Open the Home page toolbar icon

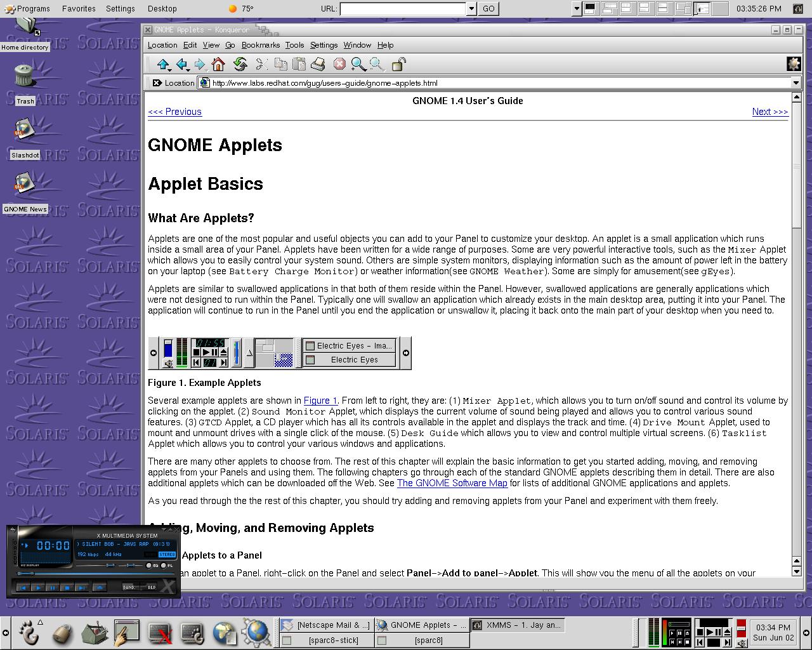(x=218, y=64)
